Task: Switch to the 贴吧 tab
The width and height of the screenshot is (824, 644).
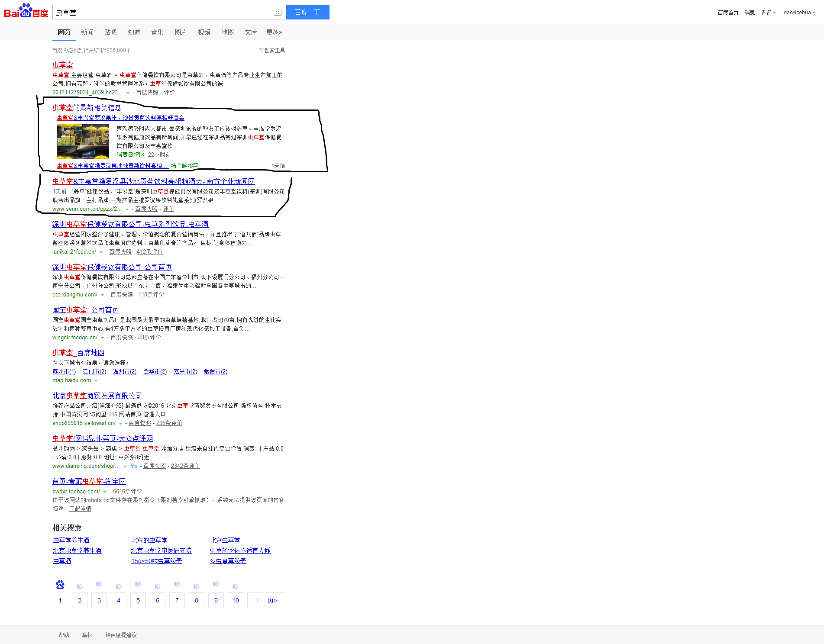Action: coord(110,32)
